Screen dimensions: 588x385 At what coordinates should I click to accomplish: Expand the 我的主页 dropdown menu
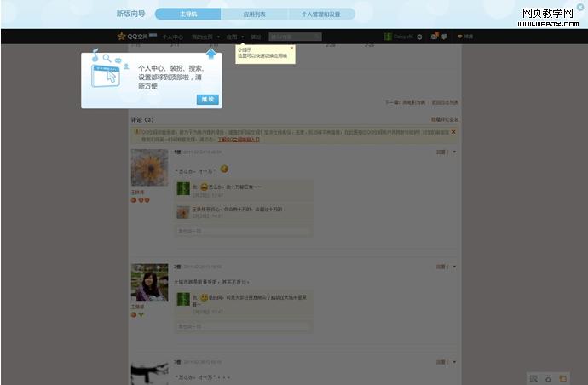[205, 37]
